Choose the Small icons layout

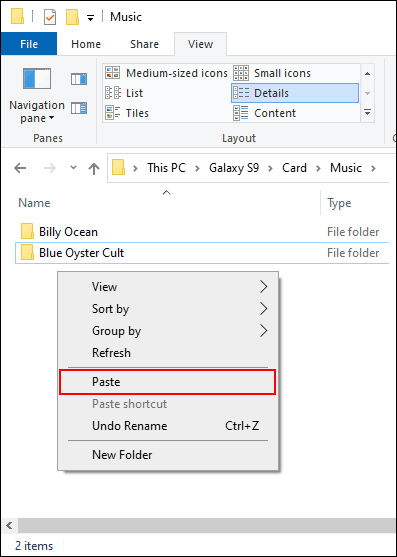click(272, 73)
